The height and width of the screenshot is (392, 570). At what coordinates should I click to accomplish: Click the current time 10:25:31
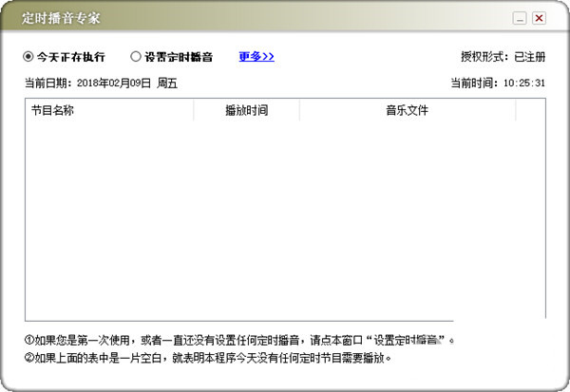(524, 84)
